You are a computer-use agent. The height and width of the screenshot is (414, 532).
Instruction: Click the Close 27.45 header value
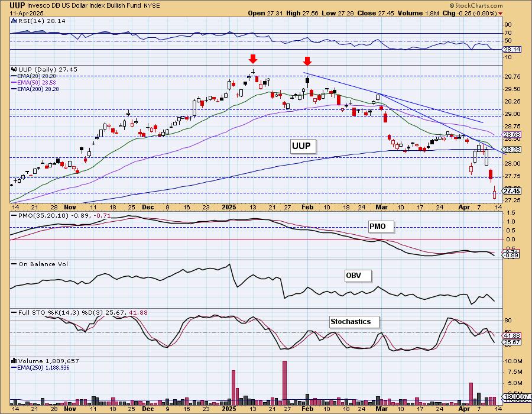pos(375,13)
